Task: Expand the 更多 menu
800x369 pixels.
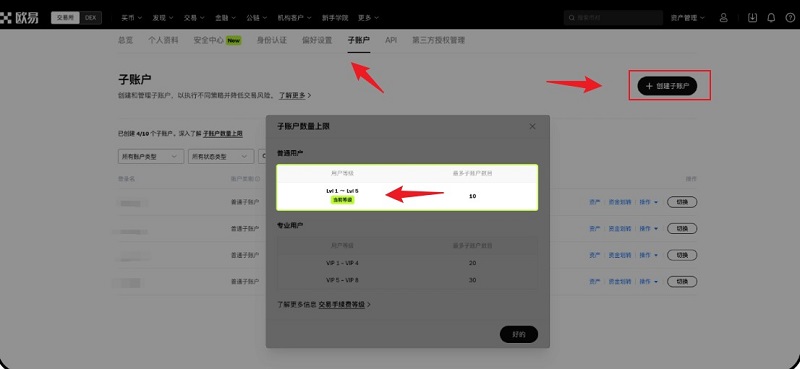Action: pos(368,18)
